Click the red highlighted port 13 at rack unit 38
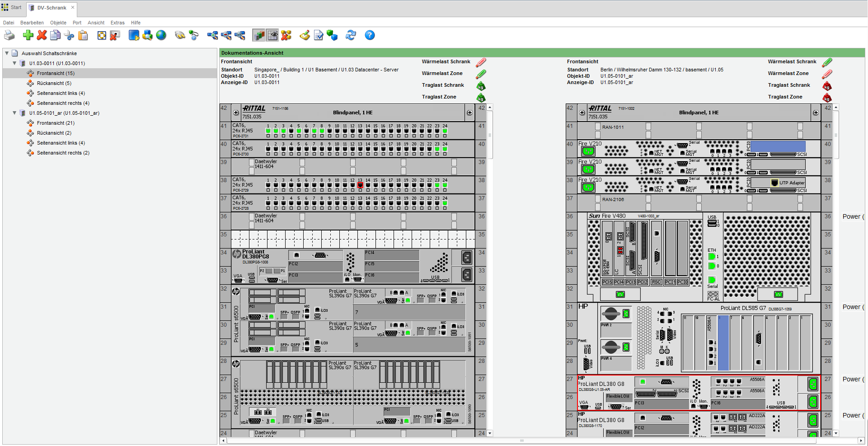Image resolution: width=868 pixels, height=446 pixels. click(x=360, y=185)
